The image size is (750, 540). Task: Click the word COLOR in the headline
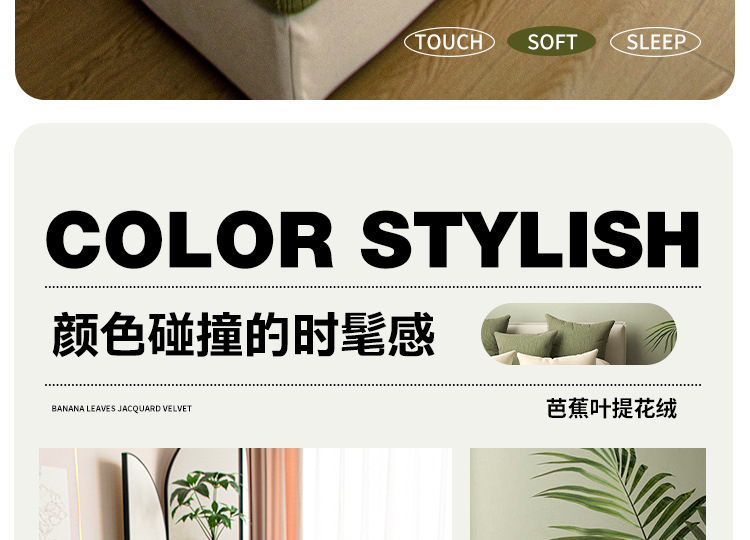(190, 239)
